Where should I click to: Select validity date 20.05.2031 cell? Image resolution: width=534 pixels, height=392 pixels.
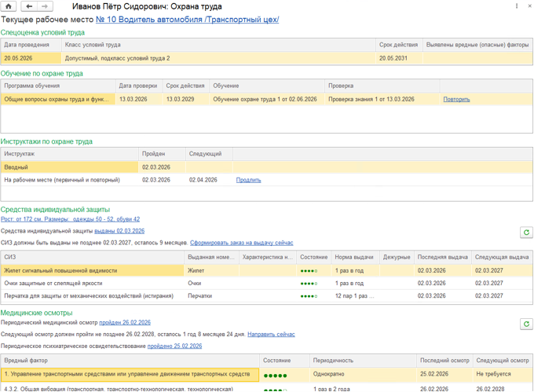399,58
